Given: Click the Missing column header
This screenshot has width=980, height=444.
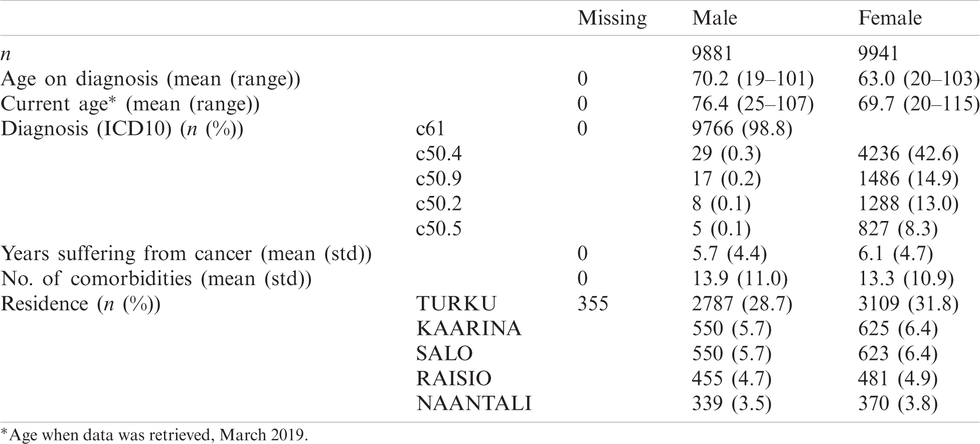Looking at the screenshot, I should pyautogui.click(x=612, y=19).
